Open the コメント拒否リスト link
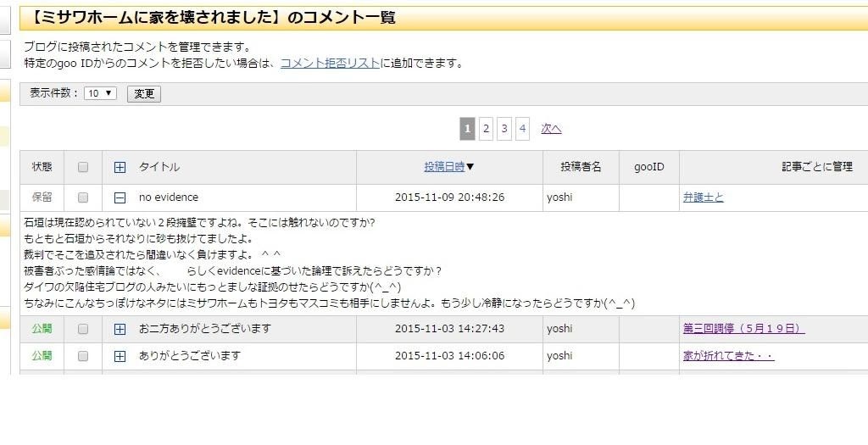Viewport: 868px width, 445px height. (x=330, y=63)
